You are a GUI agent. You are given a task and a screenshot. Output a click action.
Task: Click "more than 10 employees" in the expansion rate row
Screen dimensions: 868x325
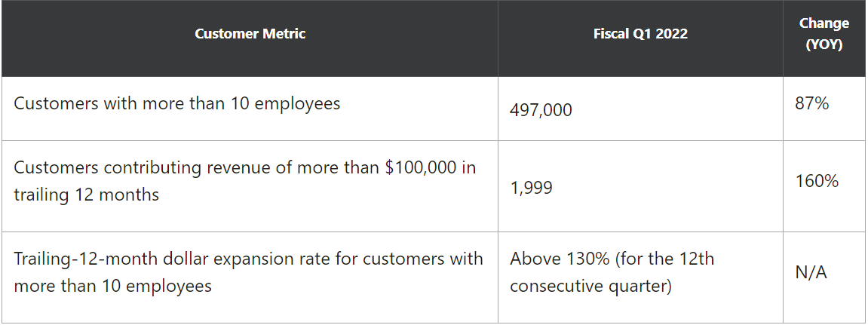(112, 286)
